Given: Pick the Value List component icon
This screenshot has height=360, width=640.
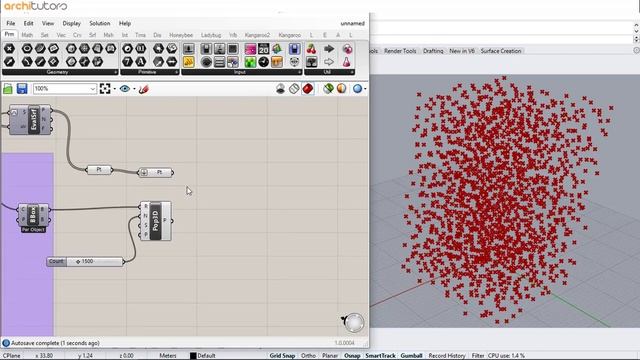Looking at the screenshot, I should click(219, 62).
